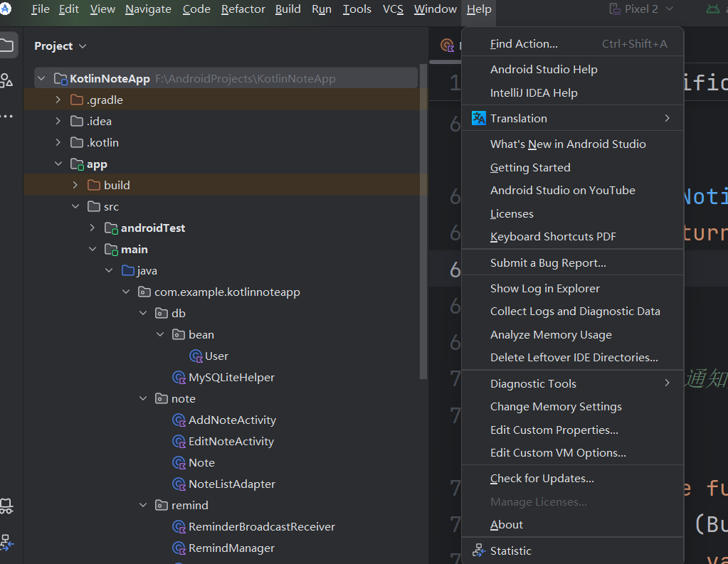Choose Keyboard Shortcuts PDF
728x564 pixels.
[573, 237]
